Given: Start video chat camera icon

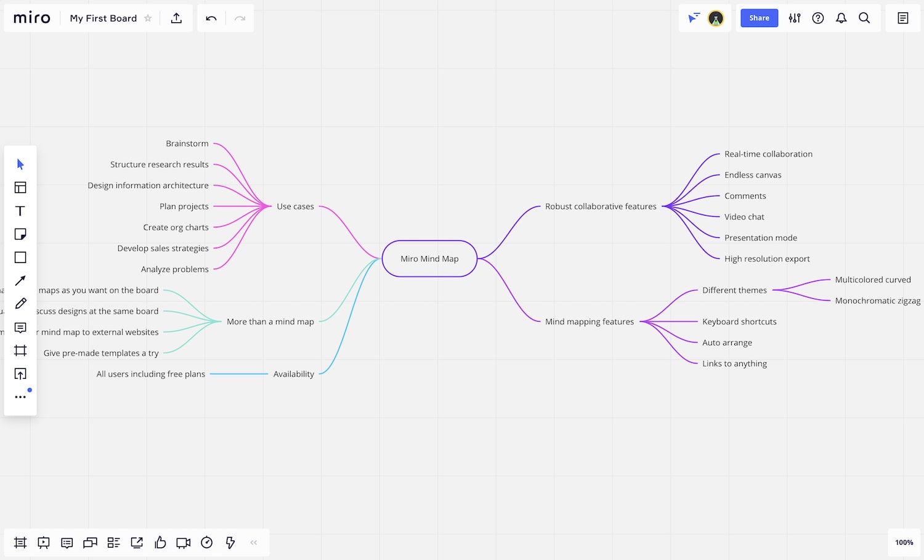Looking at the screenshot, I should [184, 543].
